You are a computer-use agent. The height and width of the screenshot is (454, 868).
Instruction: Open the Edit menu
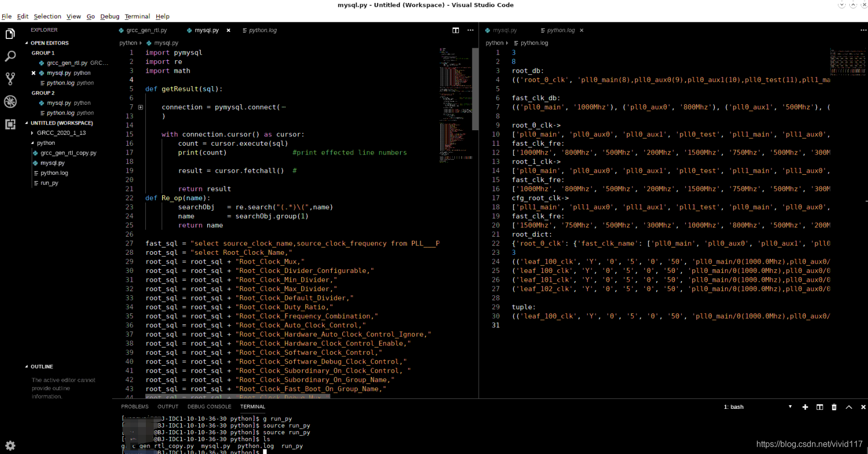click(x=23, y=16)
